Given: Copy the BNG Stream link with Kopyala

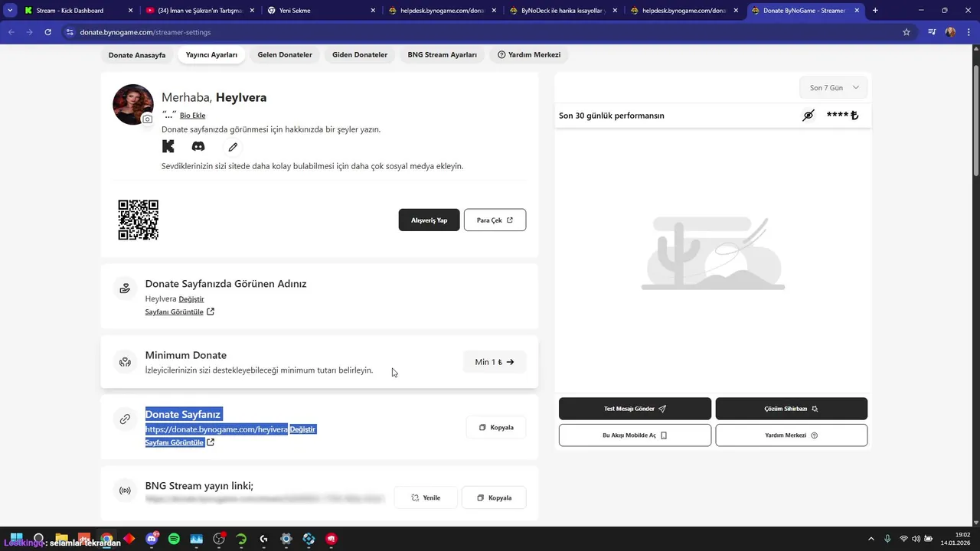Looking at the screenshot, I should pyautogui.click(x=494, y=497).
